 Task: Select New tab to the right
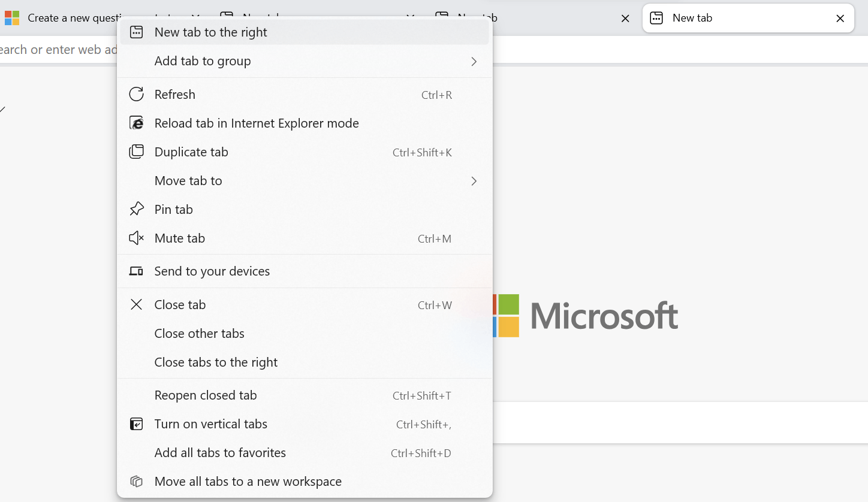[x=210, y=32]
